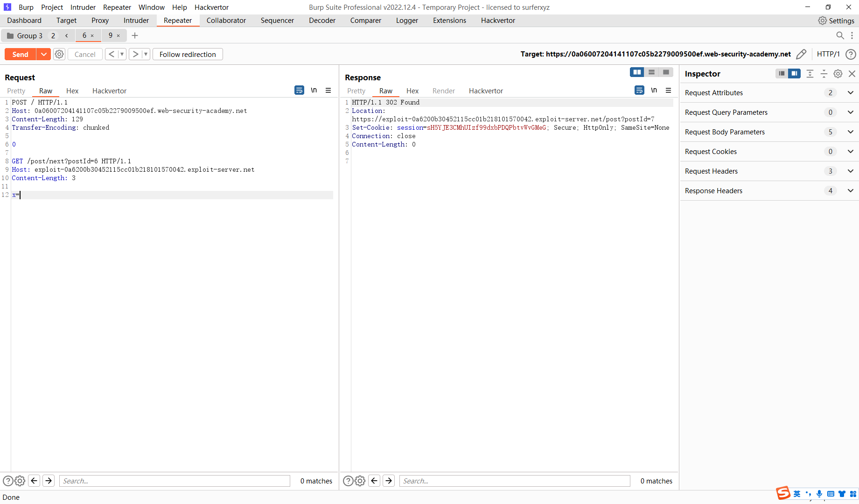Focus the Response search input field

point(515,481)
